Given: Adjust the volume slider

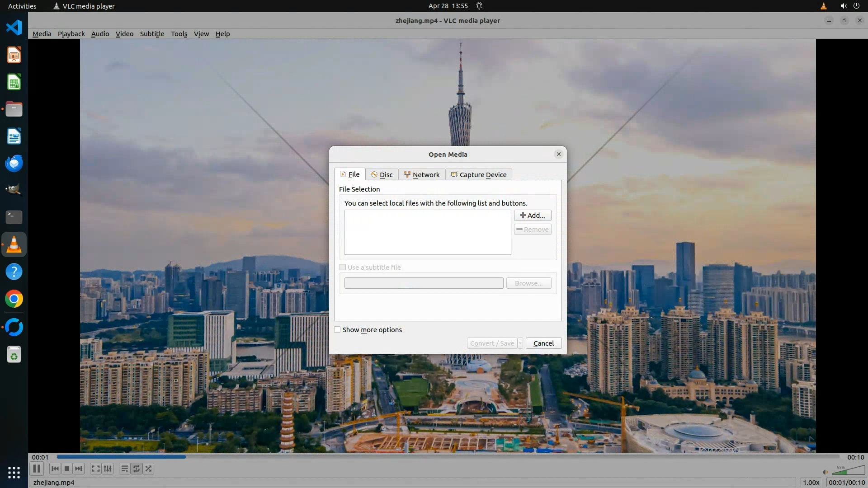Looking at the screenshot, I should [849, 471].
